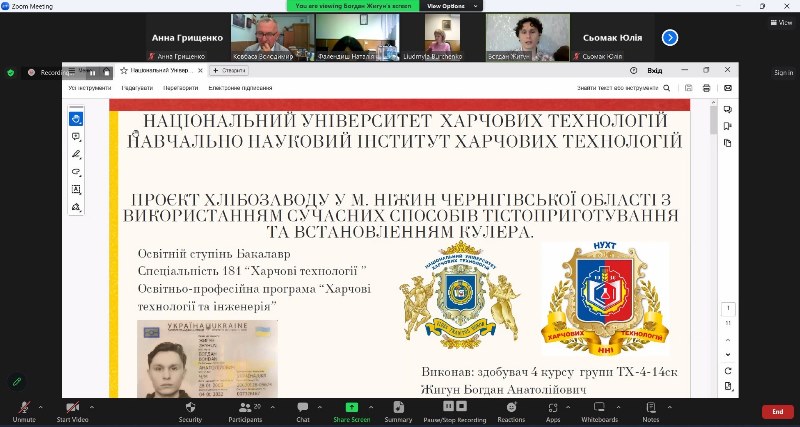
Task: Click the save document icon
Action: click(x=689, y=88)
